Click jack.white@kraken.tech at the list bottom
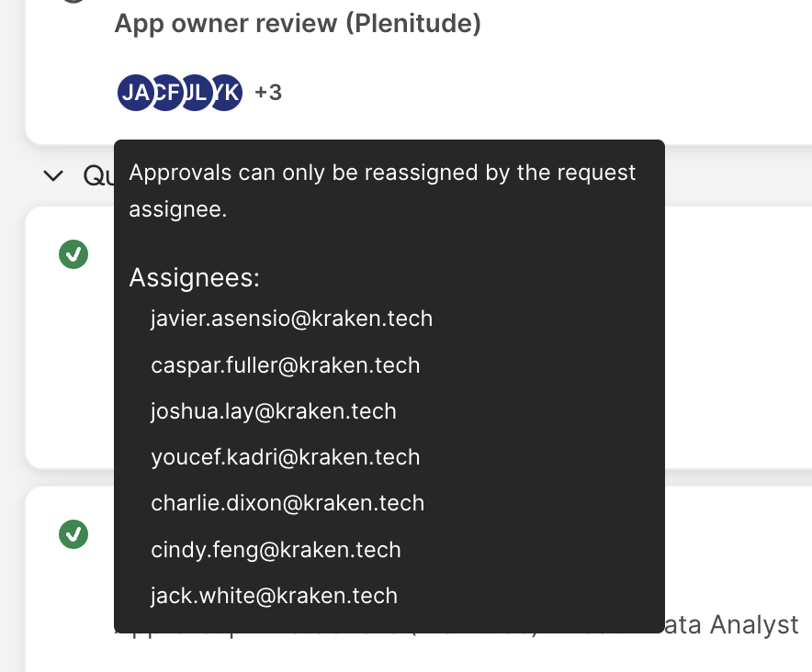This screenshot has height=672, width=812. (274, 596)
